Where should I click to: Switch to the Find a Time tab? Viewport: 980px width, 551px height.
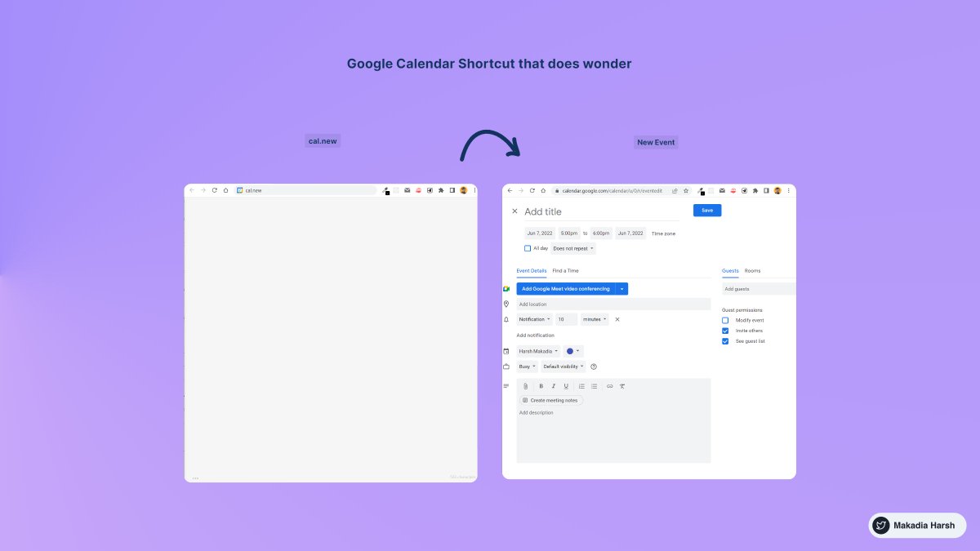tap(565, 271)
